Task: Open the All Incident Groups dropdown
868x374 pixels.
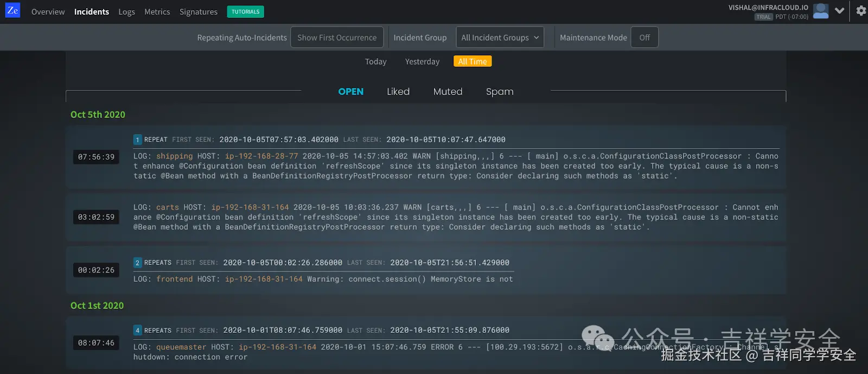Action: coord(500,37)
